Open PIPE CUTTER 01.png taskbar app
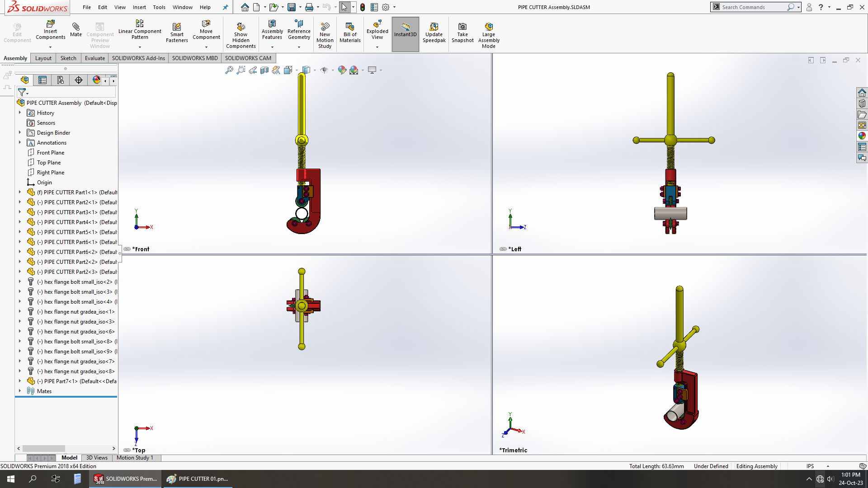 click(x=198, y=479)
